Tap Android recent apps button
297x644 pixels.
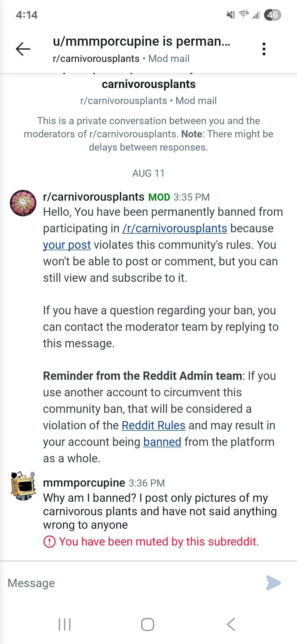(65, 624)
